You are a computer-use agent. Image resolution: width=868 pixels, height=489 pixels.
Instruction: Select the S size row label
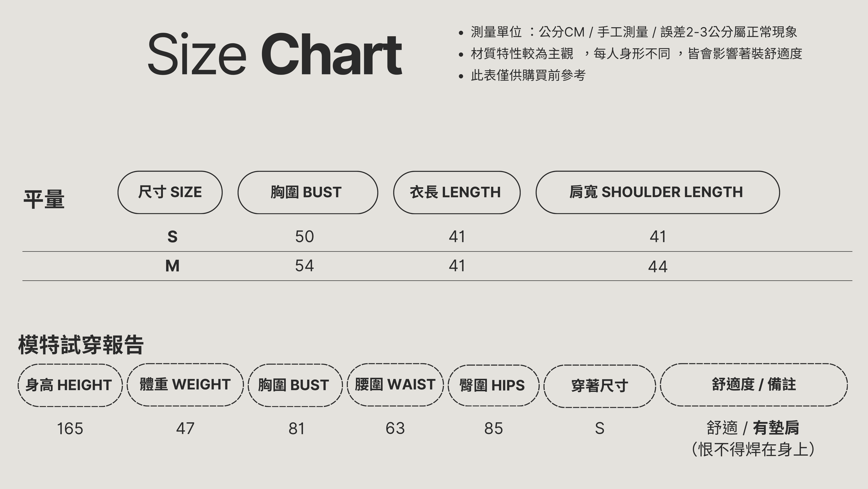[172, 237]
